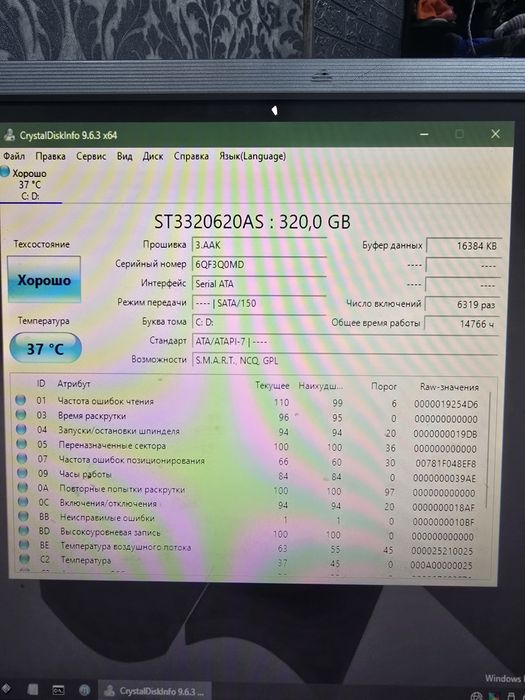This screenshot has width=525, height=700.
Task: Open the command prompt icon in the taskbar
Action: [x=58, y=690]
